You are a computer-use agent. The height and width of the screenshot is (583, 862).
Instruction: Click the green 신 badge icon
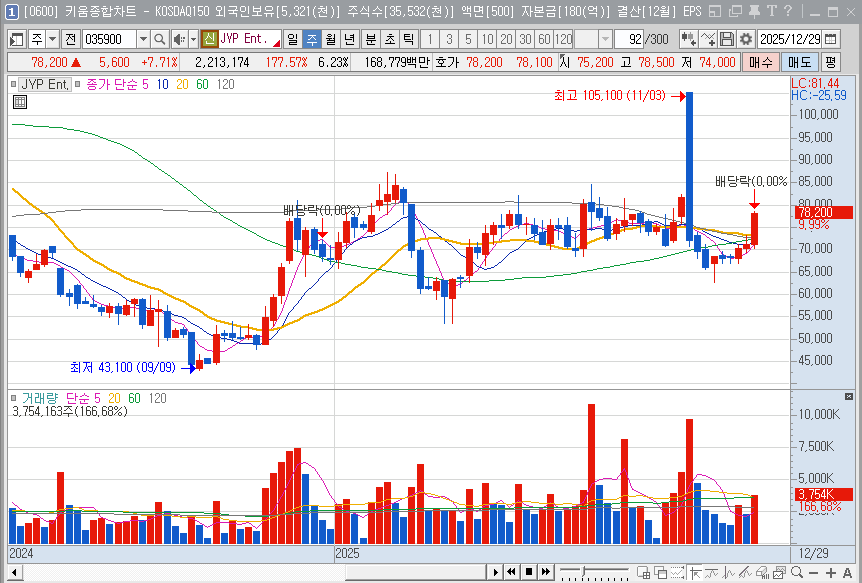pos(209,39)
